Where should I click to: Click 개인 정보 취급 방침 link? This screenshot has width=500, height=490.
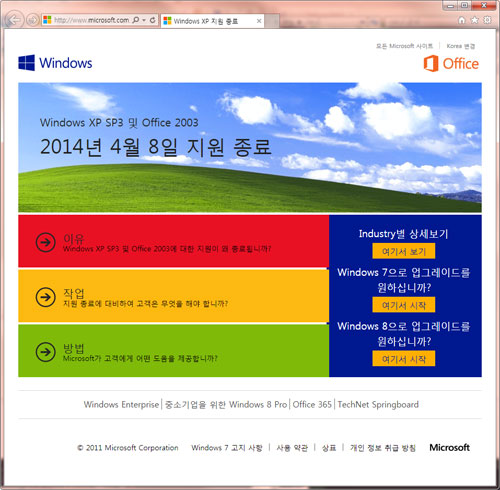click(383, 448)
